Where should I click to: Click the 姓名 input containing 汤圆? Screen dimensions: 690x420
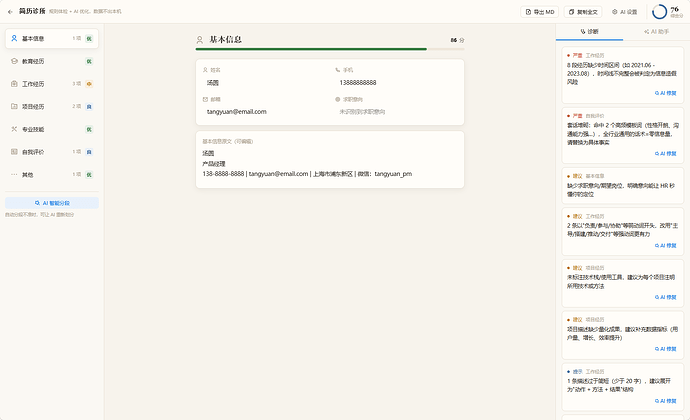pyautogui.click(x=266, y=83)
